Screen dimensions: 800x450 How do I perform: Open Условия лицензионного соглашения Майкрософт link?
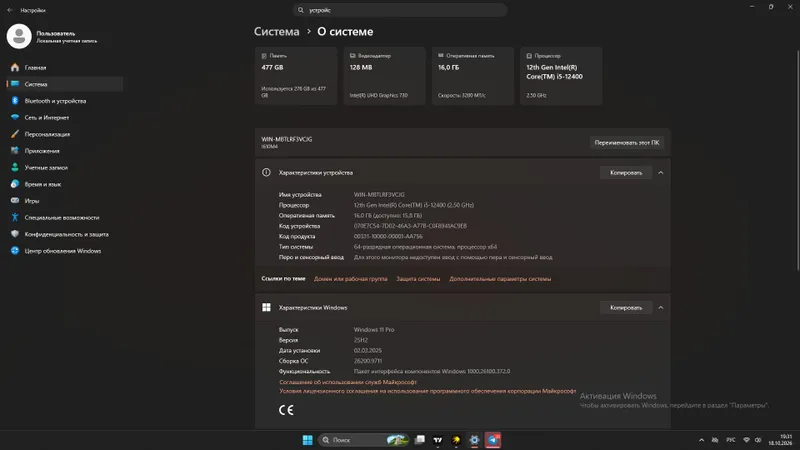click(x=428, y=391)
